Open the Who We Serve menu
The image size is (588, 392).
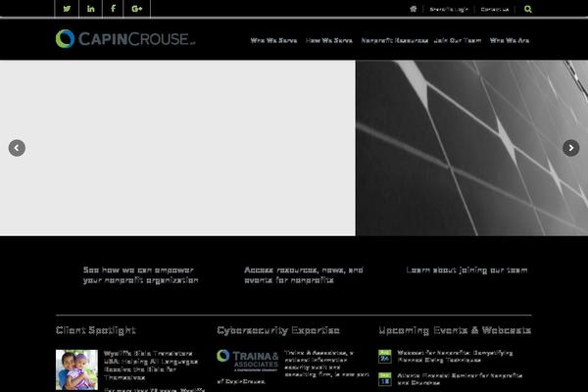[273, 40]
